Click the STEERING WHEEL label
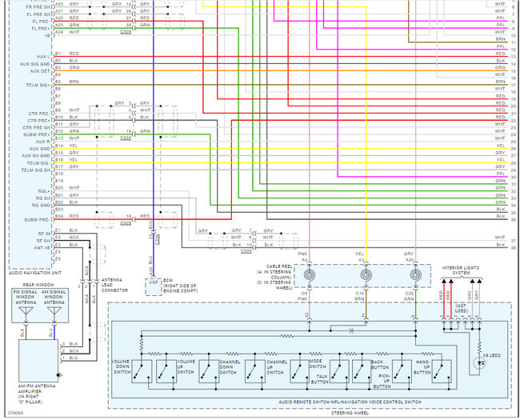 (x=350, y=413)
